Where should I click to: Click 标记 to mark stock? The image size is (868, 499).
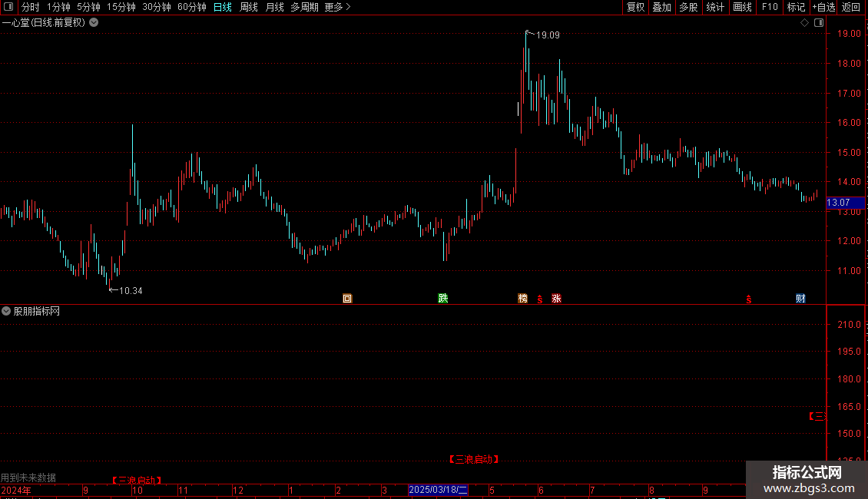796,7
